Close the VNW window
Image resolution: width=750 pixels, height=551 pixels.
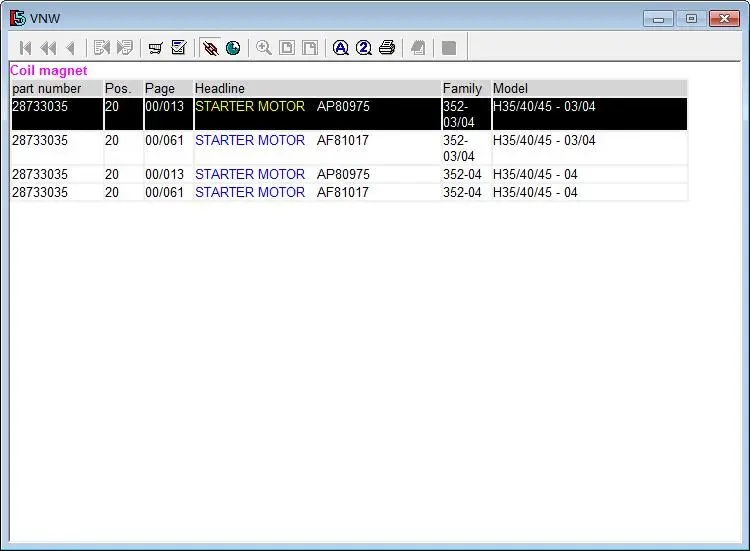724,19
